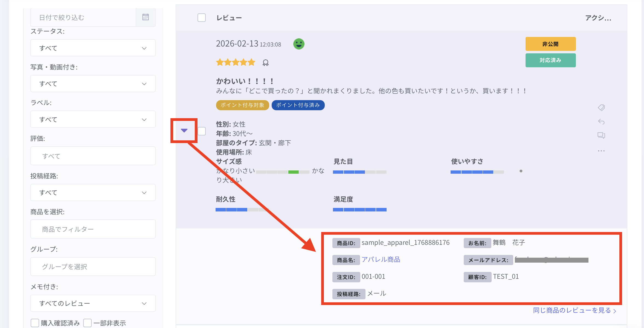Click the tag label icon
This screenshot has width=644, height=328.
(601, 108)
